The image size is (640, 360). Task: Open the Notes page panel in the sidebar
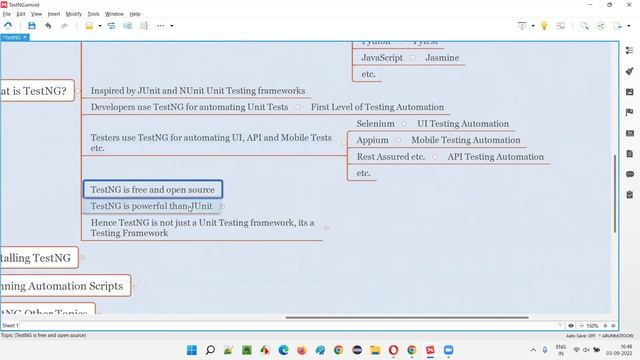[630, 154]
